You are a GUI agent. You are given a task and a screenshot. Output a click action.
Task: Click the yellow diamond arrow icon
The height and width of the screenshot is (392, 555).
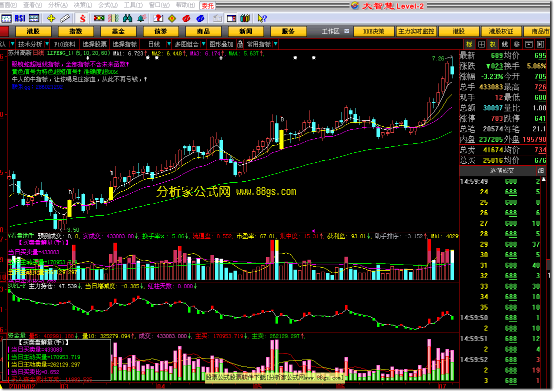pyautogui.click(x=172, y=18)
